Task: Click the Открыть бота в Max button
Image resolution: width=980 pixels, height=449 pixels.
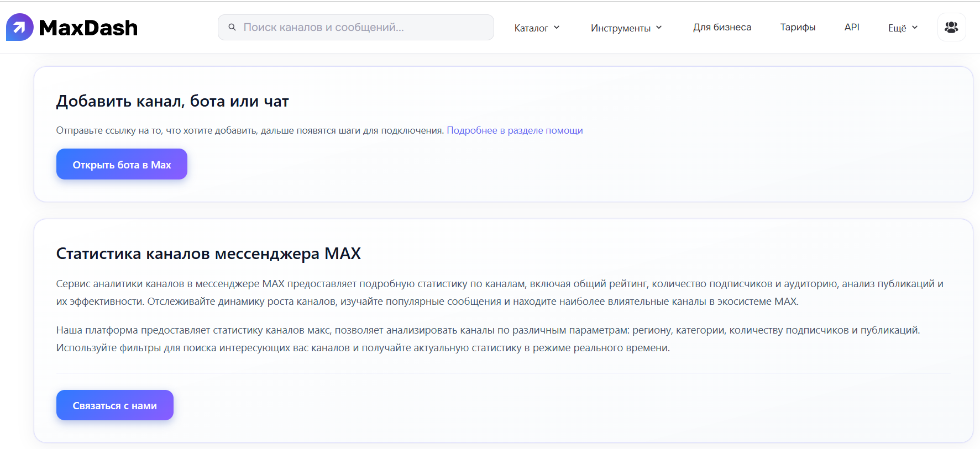Action: [x=122, y=164]
